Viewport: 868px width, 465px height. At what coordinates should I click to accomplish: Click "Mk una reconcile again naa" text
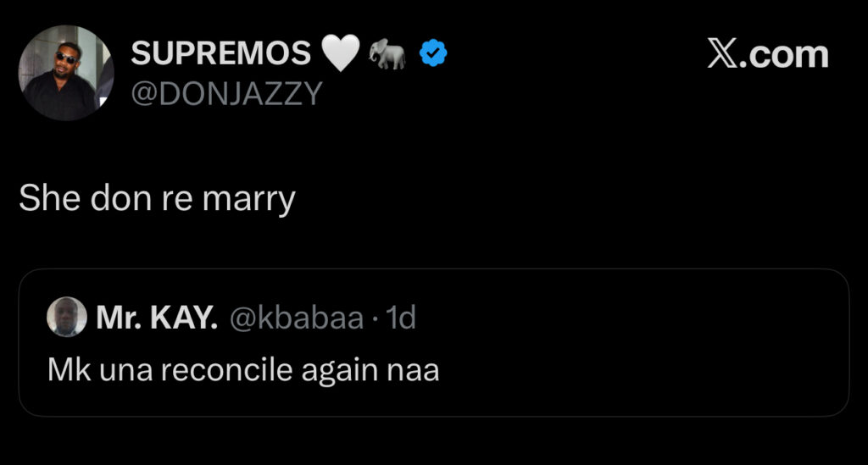[x=243, y=368]
